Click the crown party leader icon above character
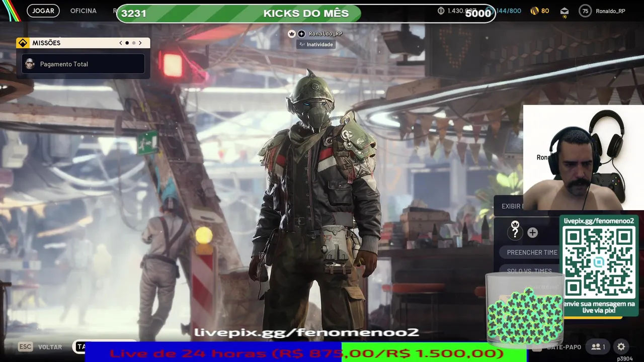Screen dimensions: 644x362 click(291, 34)
